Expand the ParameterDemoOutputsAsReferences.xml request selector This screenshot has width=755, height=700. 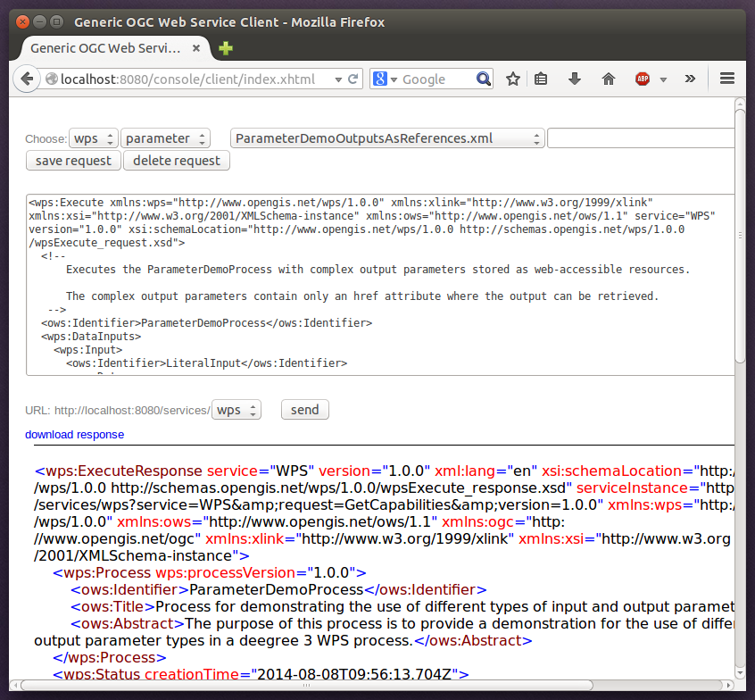386,138
